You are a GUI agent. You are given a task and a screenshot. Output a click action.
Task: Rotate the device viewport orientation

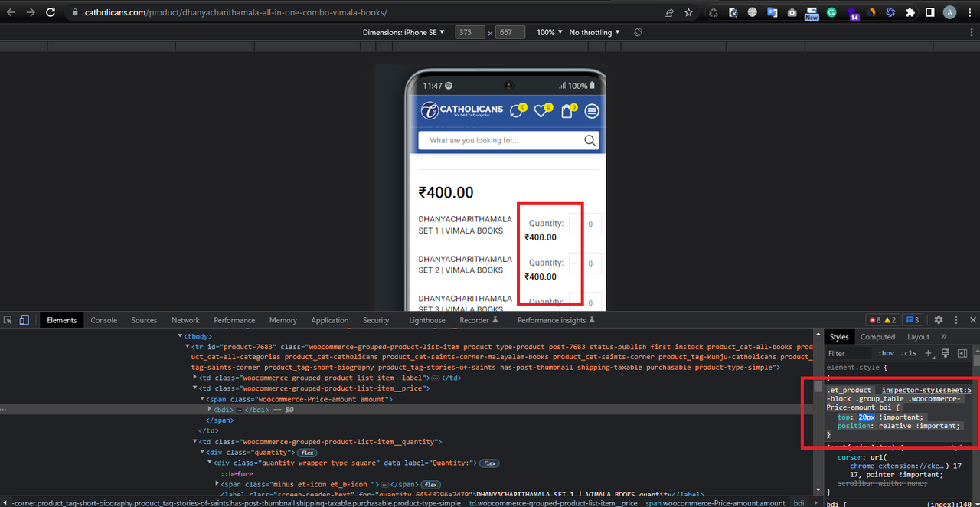638,32
